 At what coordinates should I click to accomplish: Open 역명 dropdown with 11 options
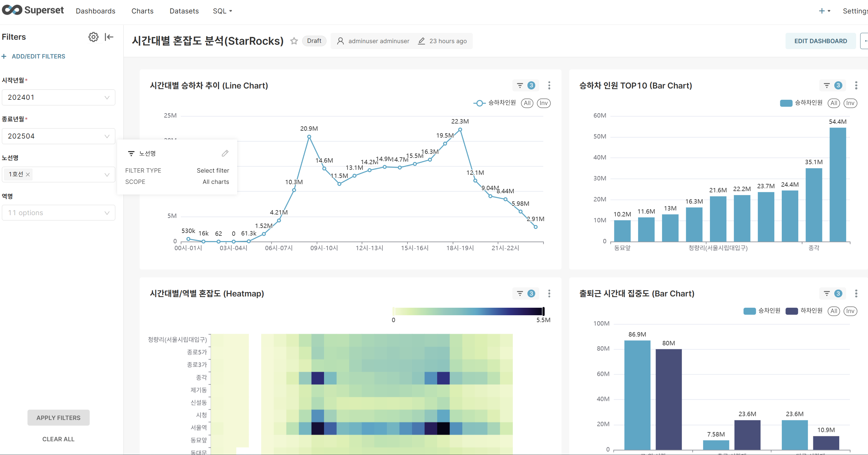58,213
